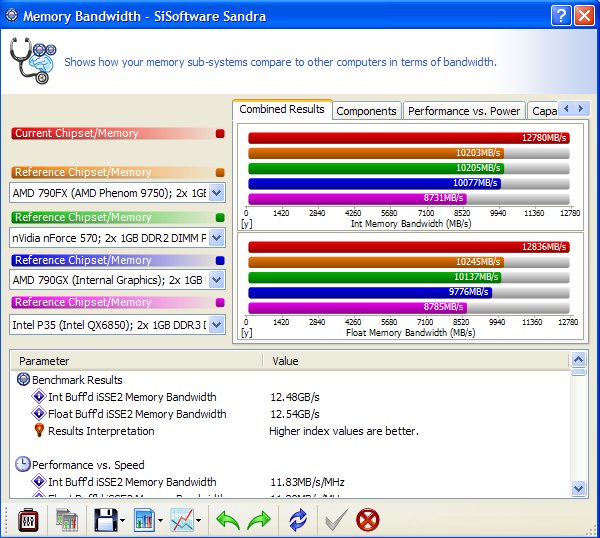
Task: Click the green back arrow
Action: coord(228,520)
